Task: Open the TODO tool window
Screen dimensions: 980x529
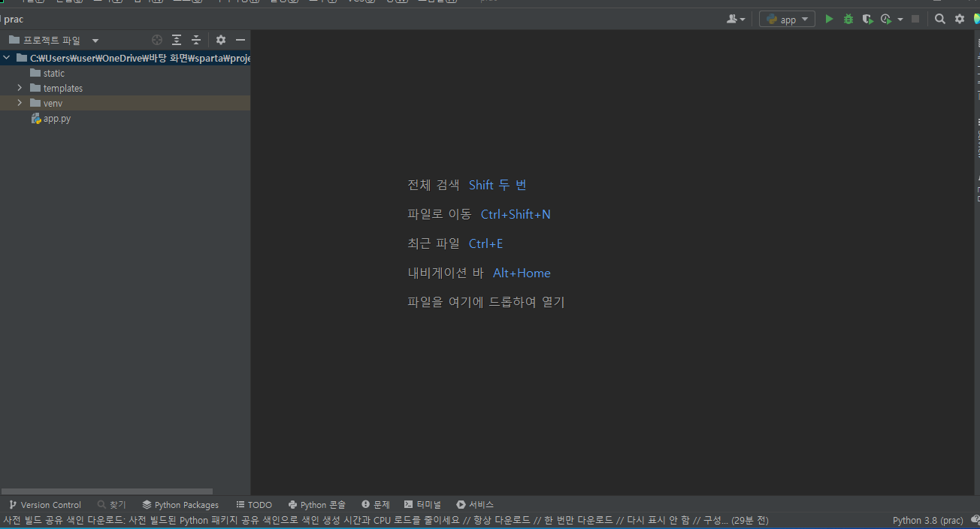Action: tap(254, 505)
